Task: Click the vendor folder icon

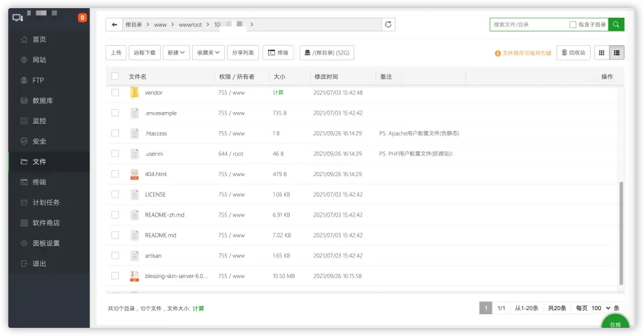Action: [134, 93]
